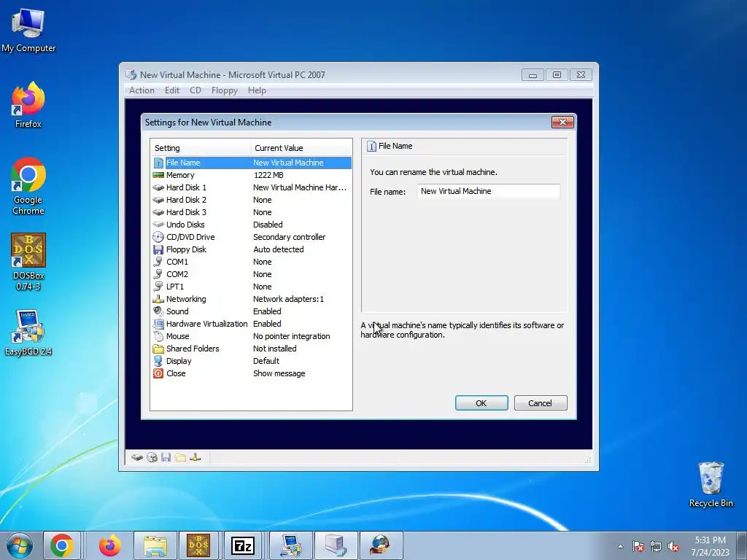Click the '1222 MB' memory value
Image resolution: width=747 pixels, height=560 pixels.
(268, 175)
